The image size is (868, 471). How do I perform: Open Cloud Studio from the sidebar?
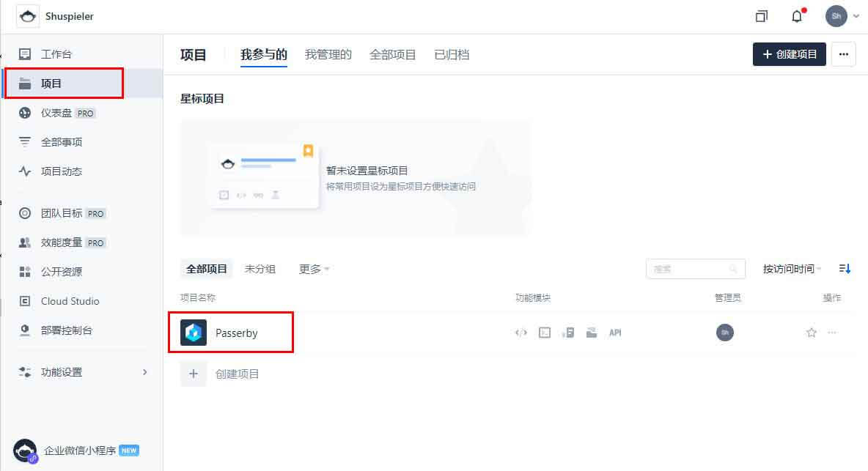[70, 301]
